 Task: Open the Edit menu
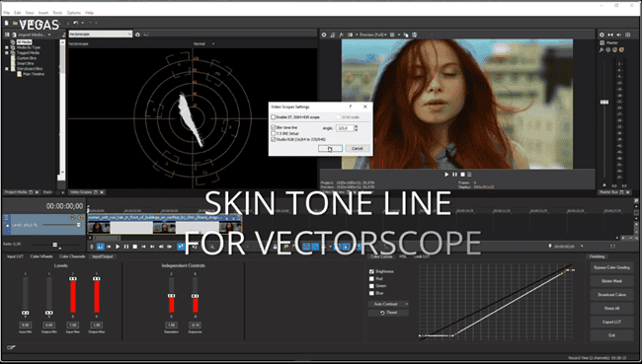[x=17, y=13]
